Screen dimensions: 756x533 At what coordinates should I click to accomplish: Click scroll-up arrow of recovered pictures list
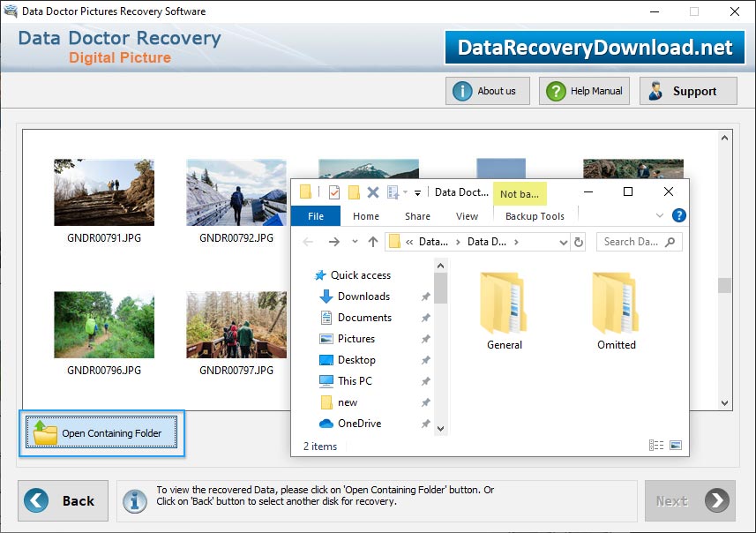pos(724,138)
